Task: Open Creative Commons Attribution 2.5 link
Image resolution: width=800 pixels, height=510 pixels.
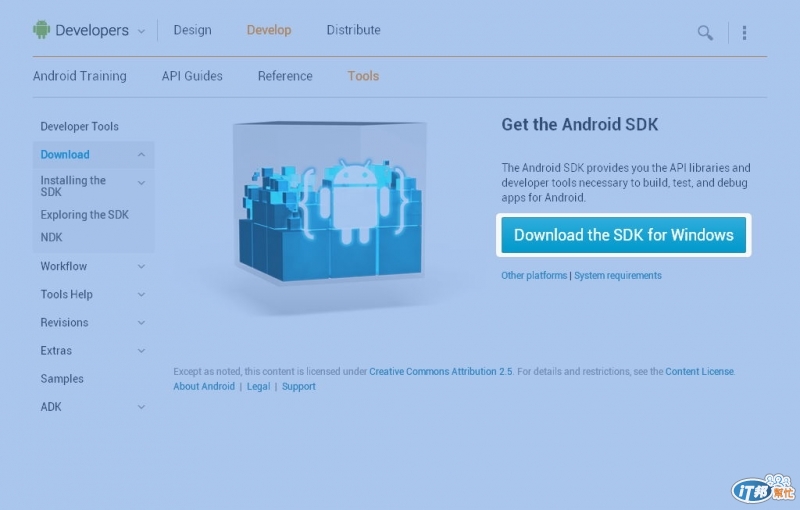Action: pos(441,371)
